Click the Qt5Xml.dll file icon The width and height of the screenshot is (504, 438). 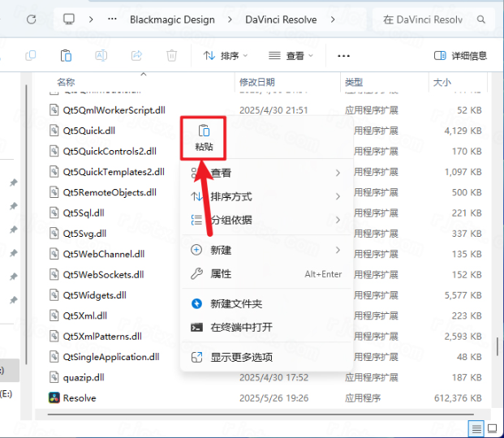(x=54, y=316)
